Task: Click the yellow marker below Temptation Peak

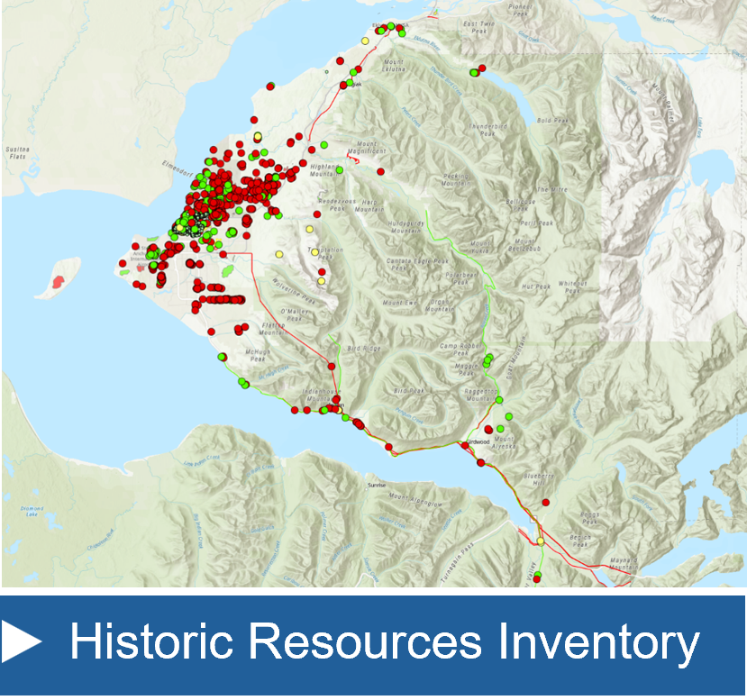Action: pyautogui.click(x=321, y=281)
